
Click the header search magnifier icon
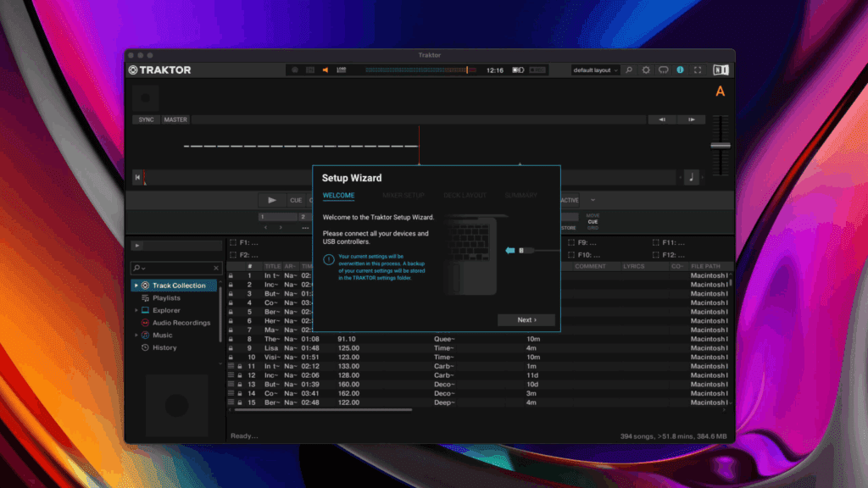[x=629, y=70]
